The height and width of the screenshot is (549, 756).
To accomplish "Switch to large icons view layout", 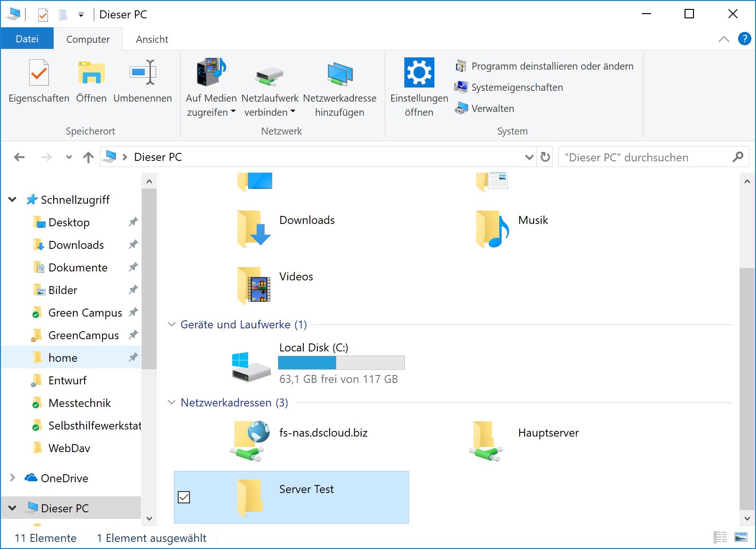I will (x=741, y=537).
